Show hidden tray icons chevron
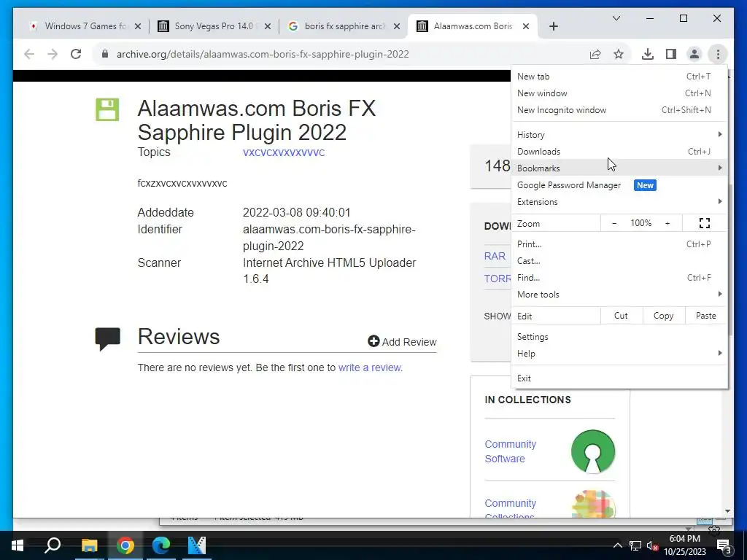 pos(617,545)
